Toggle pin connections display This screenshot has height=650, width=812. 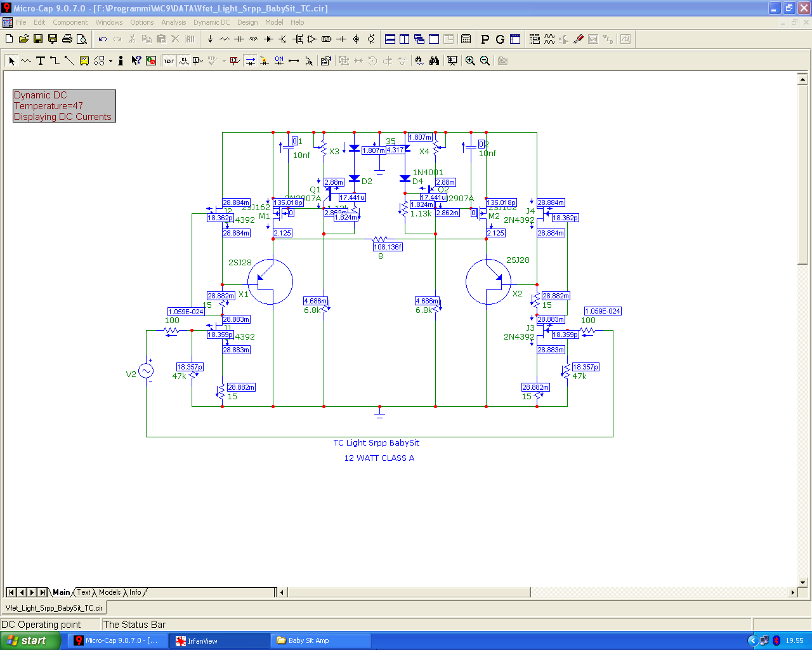click(294, 61)
